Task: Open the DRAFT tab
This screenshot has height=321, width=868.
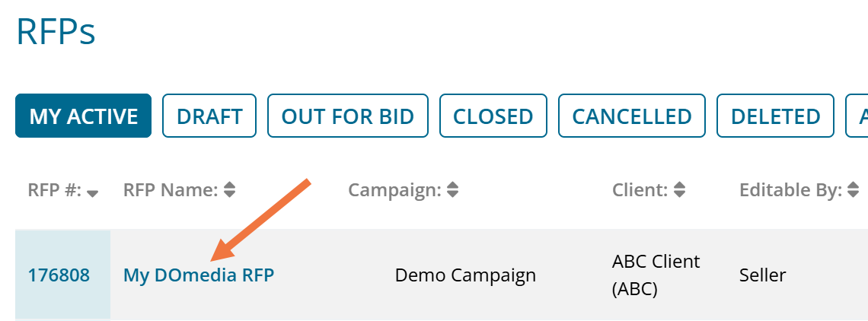Action: tap(209, 116)
